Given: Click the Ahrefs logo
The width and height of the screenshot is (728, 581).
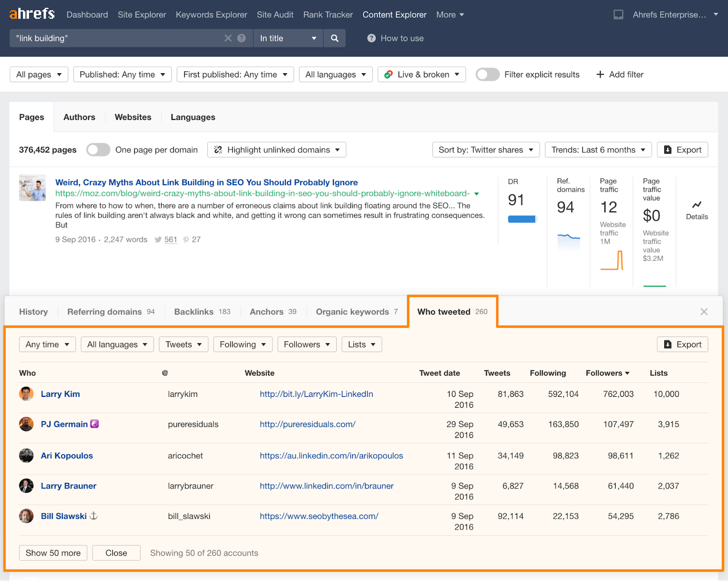Looking at the screenshot, I should [x=32, y=14].
